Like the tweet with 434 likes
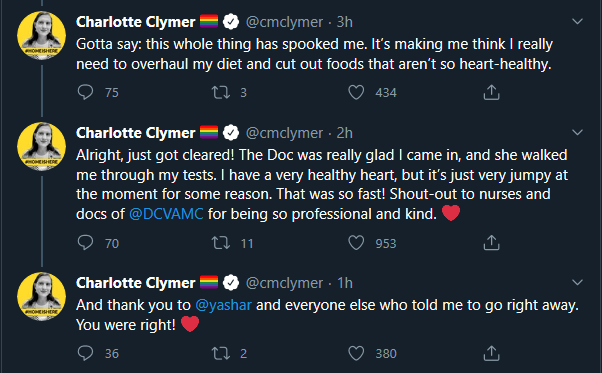The image size is (602, 373). [x=356, y=92]
